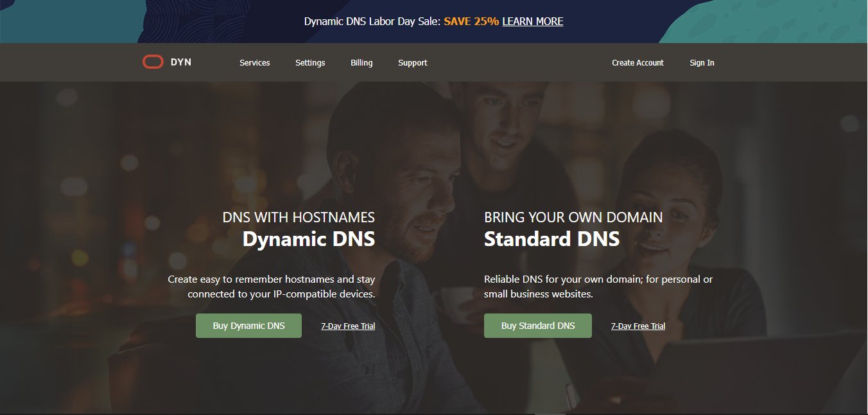Image resolution: width=868 pixels, height=415 pixels.
Task: Start 7-Day Free Trial for Standard DNS
Action: click(x=638, y=326)
